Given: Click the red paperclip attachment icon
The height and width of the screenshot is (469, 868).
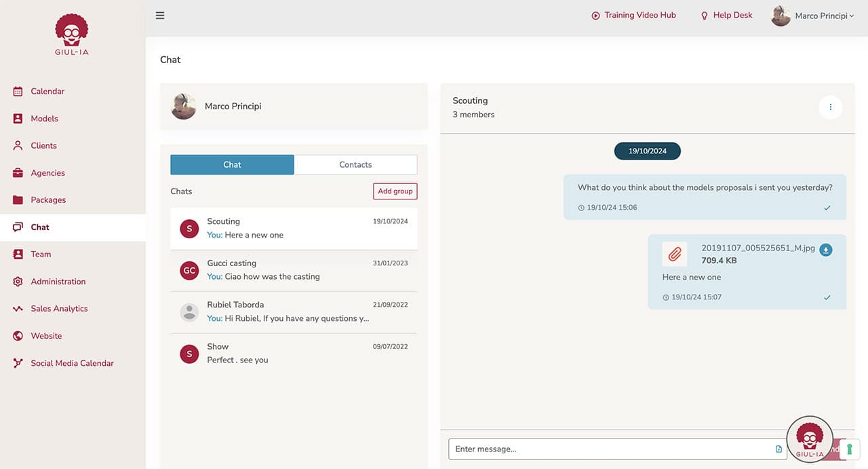Looking at the screenshot, I should [675, 254].
